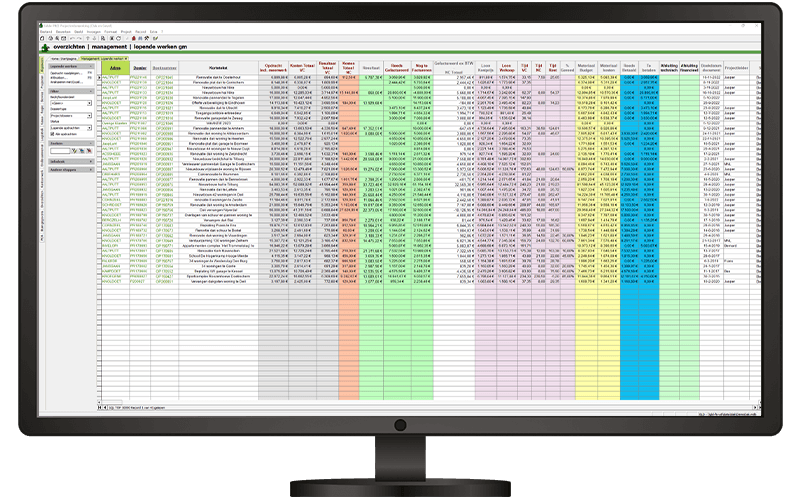Click the Loon Kostprijs column header
800x500 pixels.
[x=486, y=68]
